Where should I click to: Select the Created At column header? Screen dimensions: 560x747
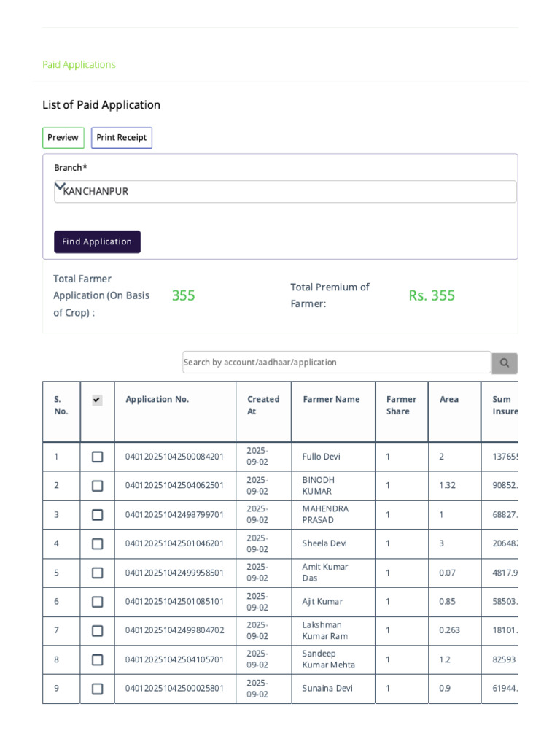[x=262, y=406]
